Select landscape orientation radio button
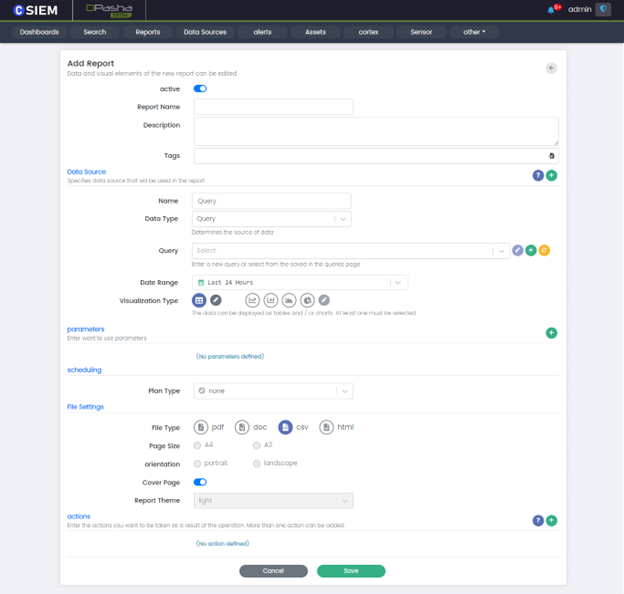 [x=257, y=464]
